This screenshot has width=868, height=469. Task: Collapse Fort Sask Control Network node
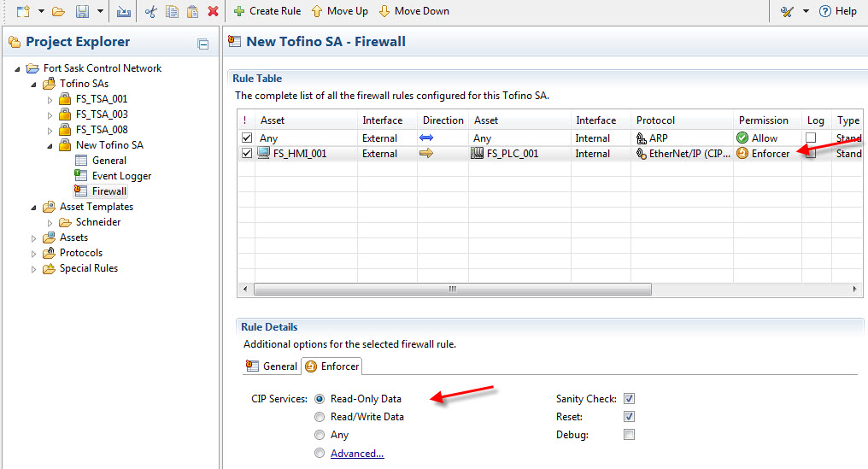pyautogui.click(x=17, y=68)
